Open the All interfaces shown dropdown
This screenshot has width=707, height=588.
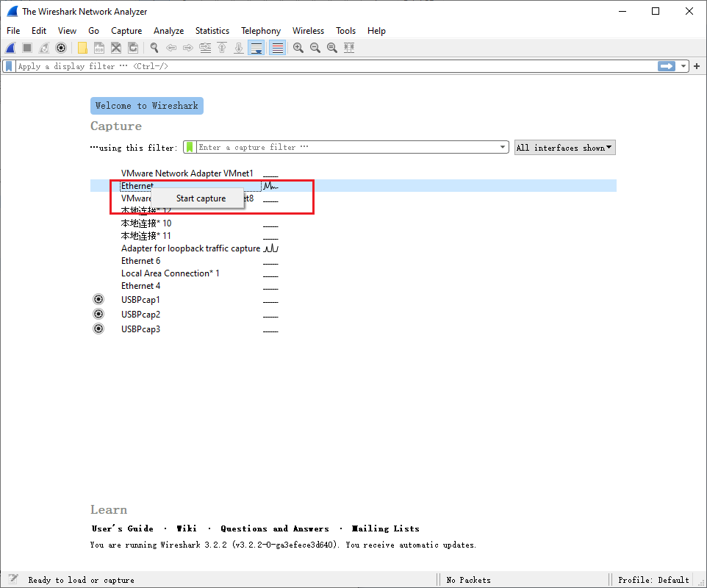click(564, 148)
